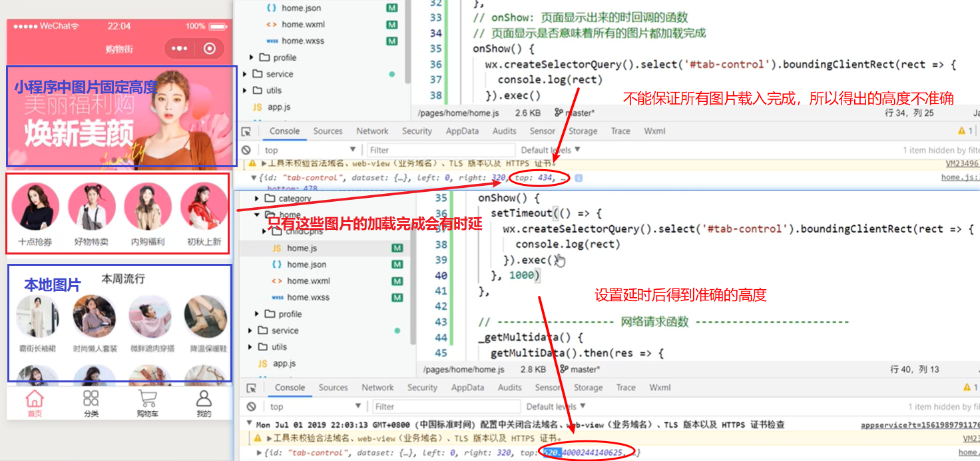This screenshot has width=980, height=461.
Task: Select the 时尚懒人套装 product thumbnail
Action: [95, 317]
